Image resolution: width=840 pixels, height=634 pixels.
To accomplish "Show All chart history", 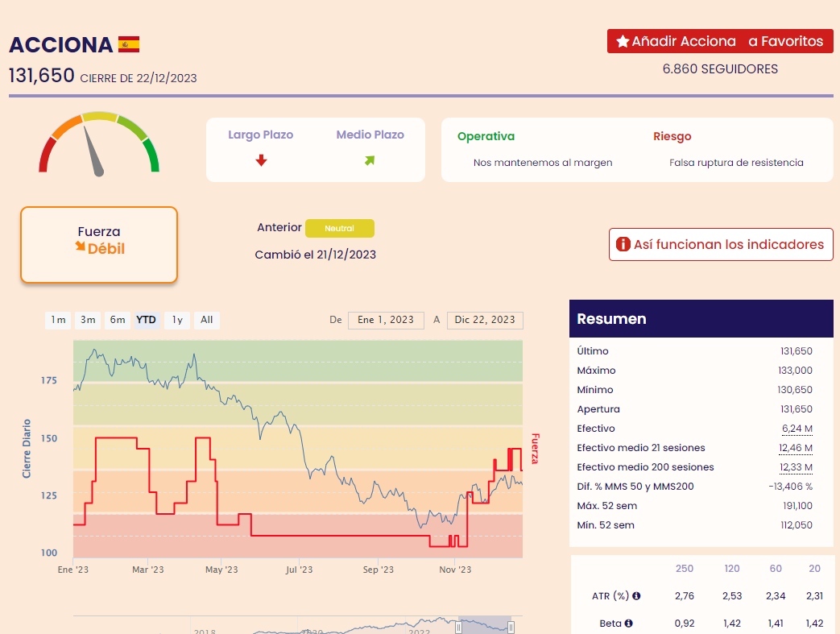I will click(x=207, y=320).
